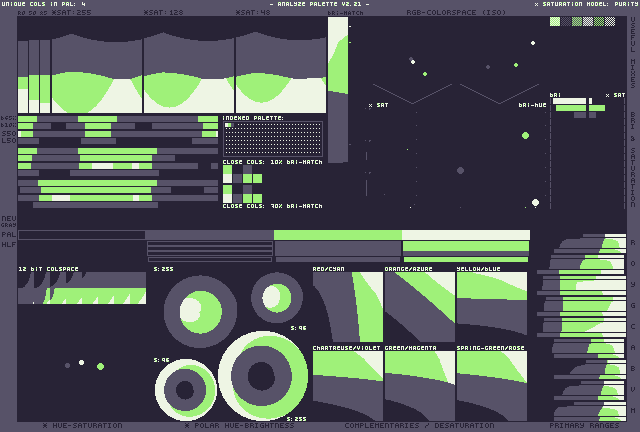Click the 'M' row label in Primary Ranges
The image size is (640, 432).
pyautogui.click(x=633, y=410)
